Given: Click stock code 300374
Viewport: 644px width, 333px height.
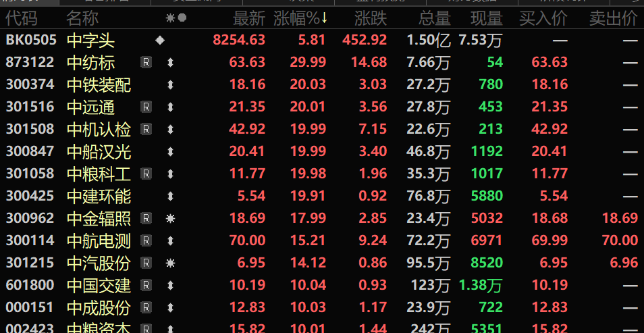Looking at the screenshot, I should point(30,84).
